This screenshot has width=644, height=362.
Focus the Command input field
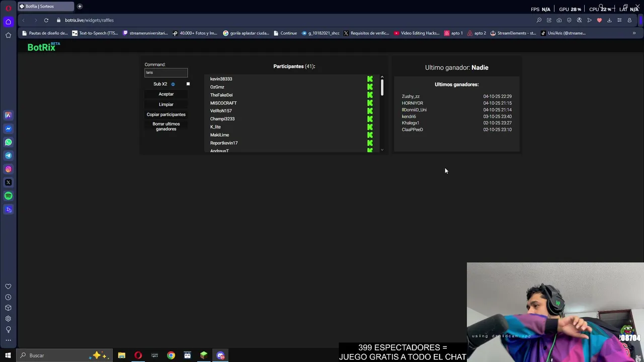point(166,73)
